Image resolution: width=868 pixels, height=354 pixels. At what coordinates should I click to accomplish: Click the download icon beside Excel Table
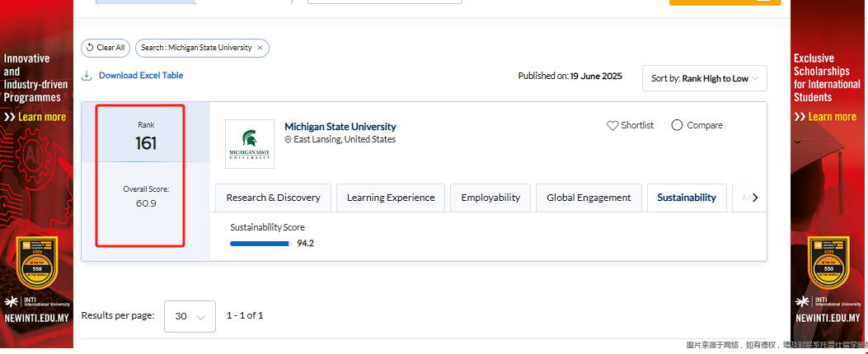pyautogui.click(x=87, y=75)
